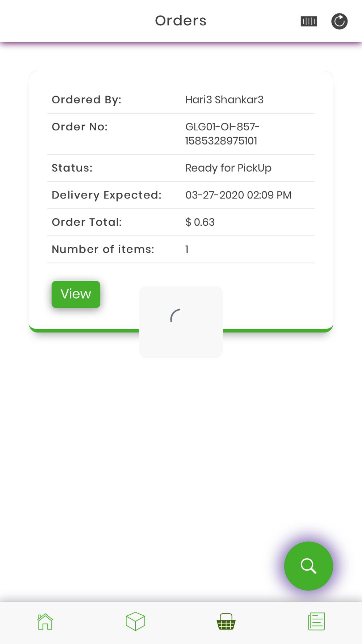Open the box package tab

[x=135, y=622]
